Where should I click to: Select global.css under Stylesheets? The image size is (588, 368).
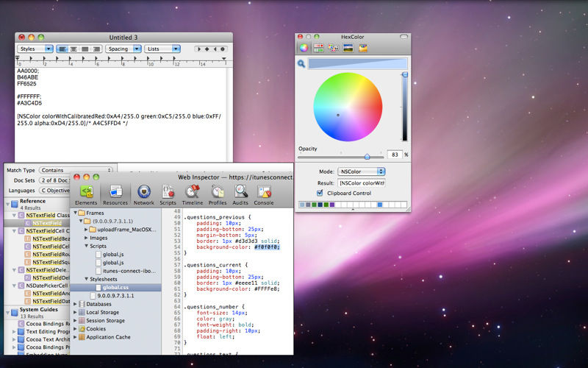coord(116,287)
